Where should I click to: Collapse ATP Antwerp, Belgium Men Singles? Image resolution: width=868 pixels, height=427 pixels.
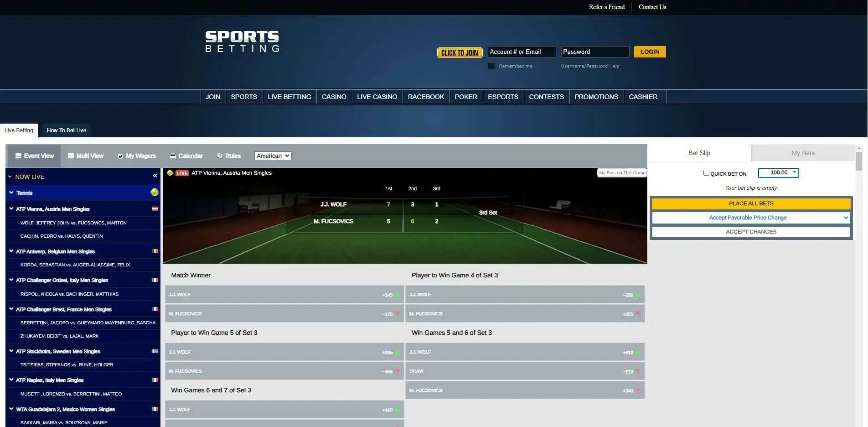point(11,251)
